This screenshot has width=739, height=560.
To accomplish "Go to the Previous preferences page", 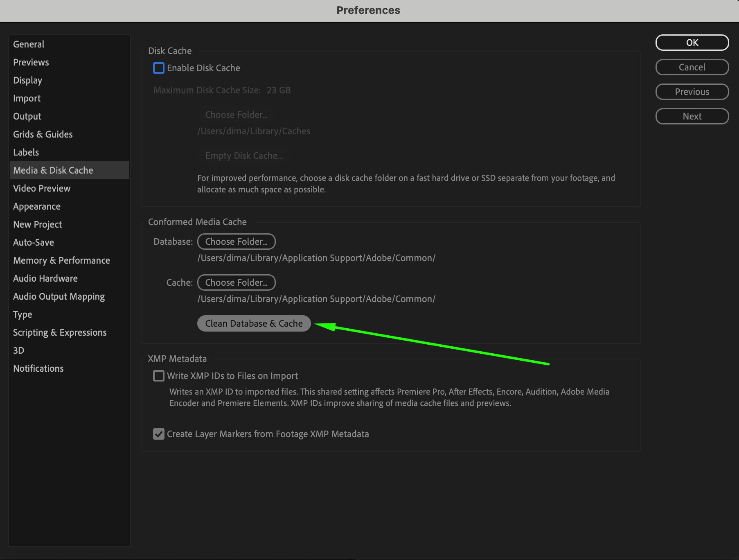I will (692, 92).
